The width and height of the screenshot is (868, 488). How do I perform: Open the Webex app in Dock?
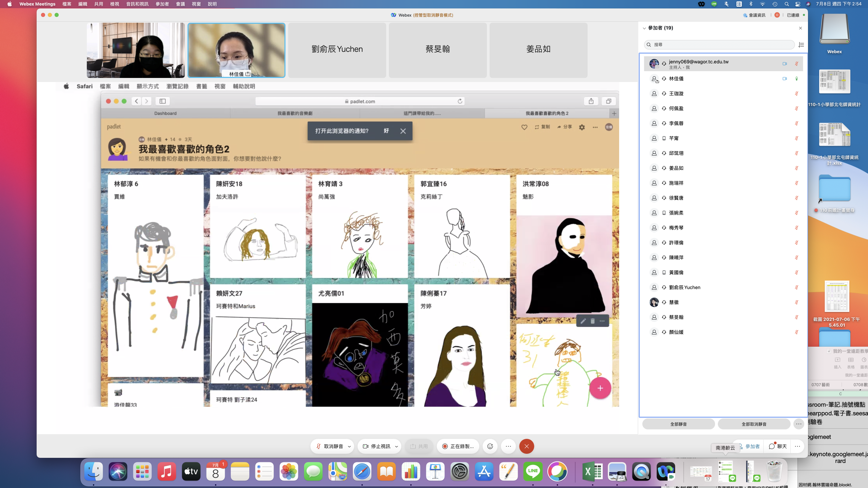[x=666, y=472]
